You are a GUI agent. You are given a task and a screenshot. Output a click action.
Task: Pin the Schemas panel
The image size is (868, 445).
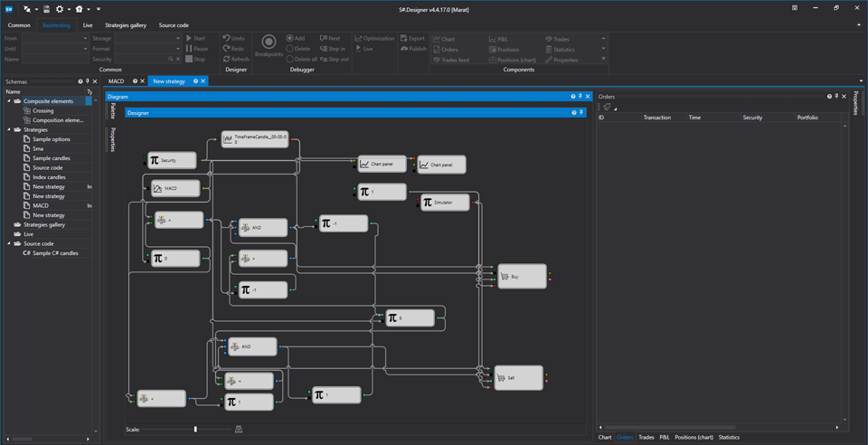pyautogui.click(x=88, y=81)
